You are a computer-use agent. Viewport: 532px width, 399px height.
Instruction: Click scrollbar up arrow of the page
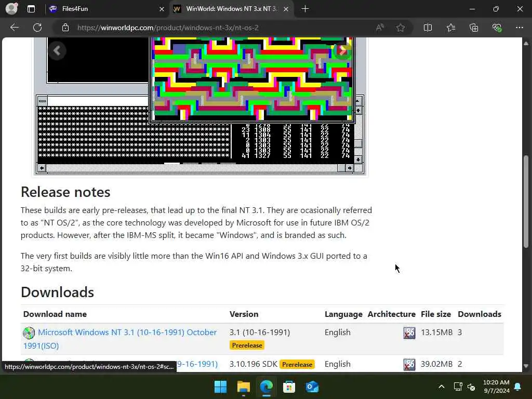tap(526, 44)
